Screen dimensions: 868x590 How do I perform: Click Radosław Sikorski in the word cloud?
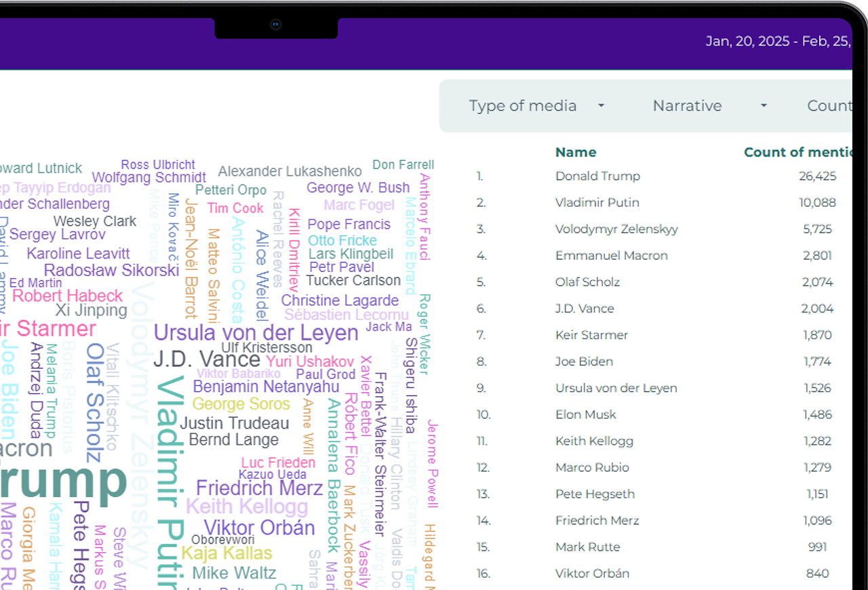click(112, 271)
